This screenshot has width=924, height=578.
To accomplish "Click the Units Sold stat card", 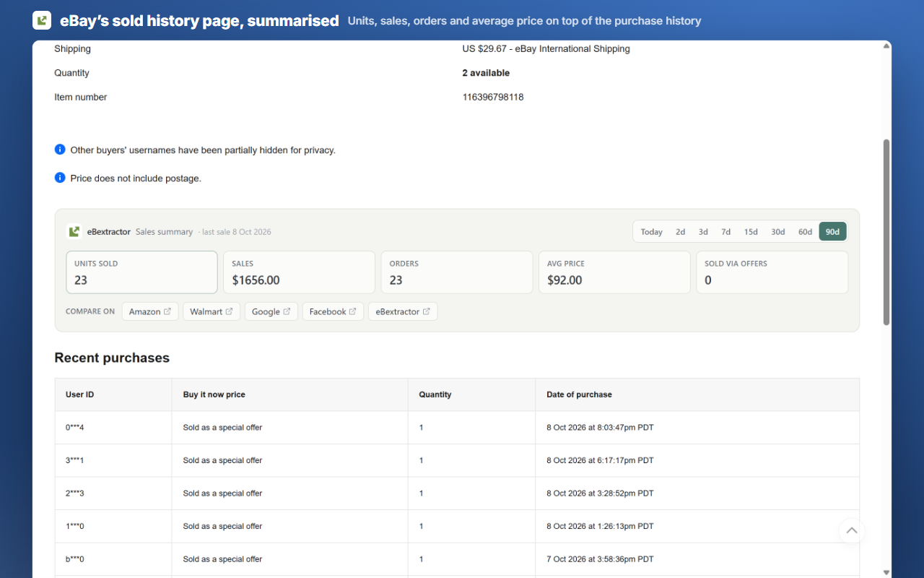I will [x=141, y=272].
